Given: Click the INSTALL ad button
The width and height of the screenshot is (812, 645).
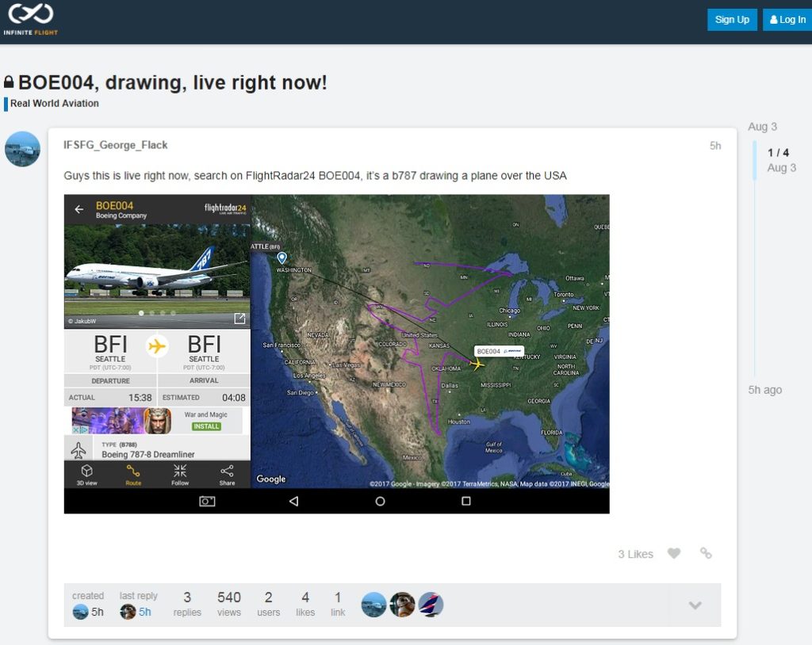Looking at the screenshot, I should [207, 426].
